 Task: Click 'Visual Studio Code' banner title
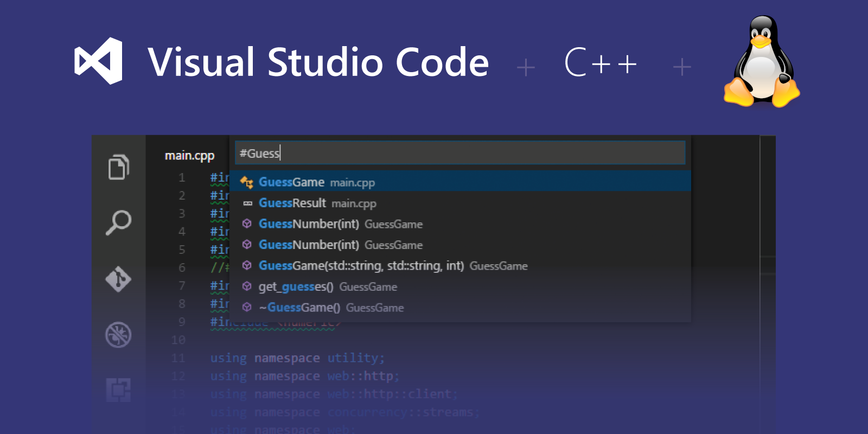pos(319,62)
